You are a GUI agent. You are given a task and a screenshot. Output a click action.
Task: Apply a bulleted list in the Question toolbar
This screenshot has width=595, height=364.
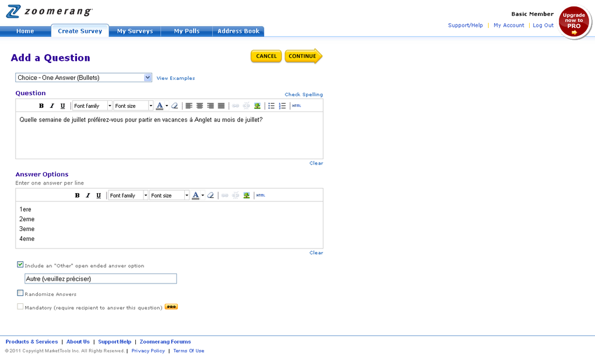(270, 106)
